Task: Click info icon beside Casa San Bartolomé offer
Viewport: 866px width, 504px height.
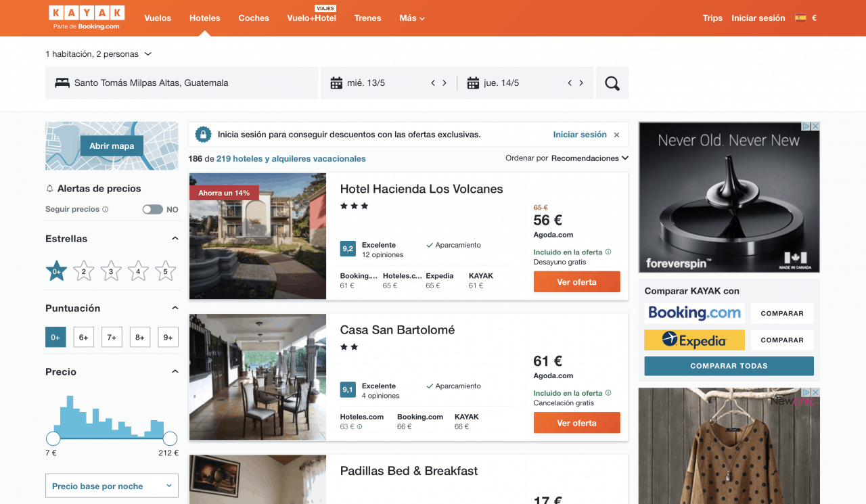Action: pyautogui.click(x=608, y=392)
